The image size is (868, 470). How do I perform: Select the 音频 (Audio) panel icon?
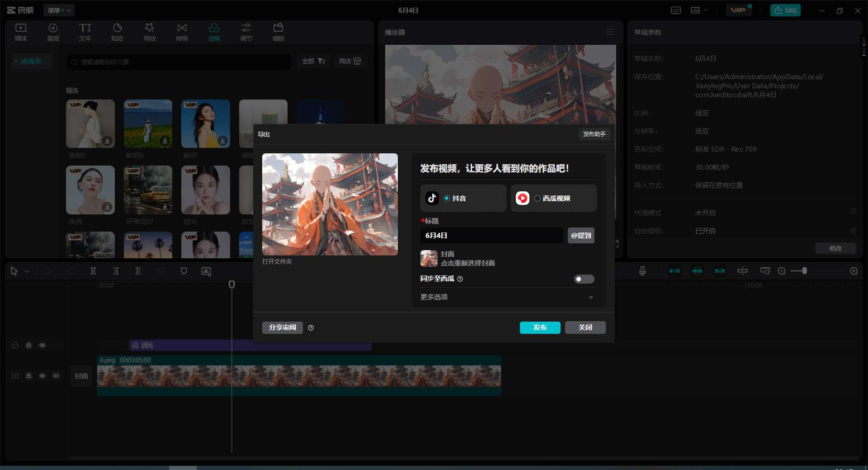point(53,32)
